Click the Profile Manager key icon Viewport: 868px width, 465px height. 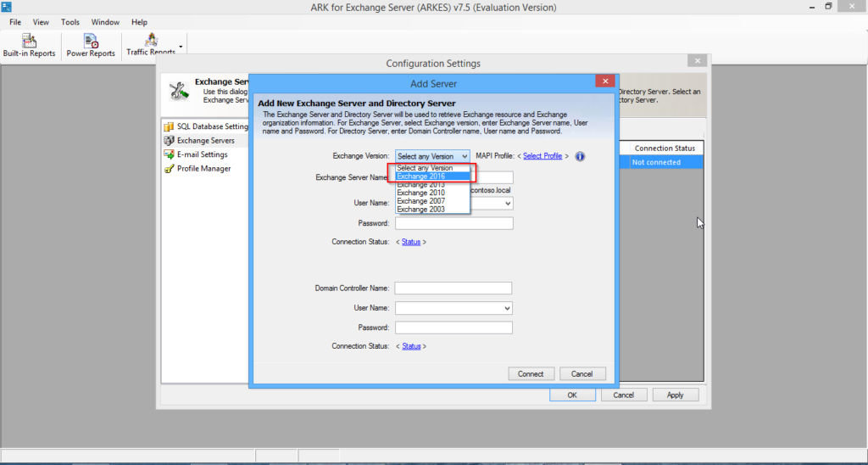pos(169,169)
